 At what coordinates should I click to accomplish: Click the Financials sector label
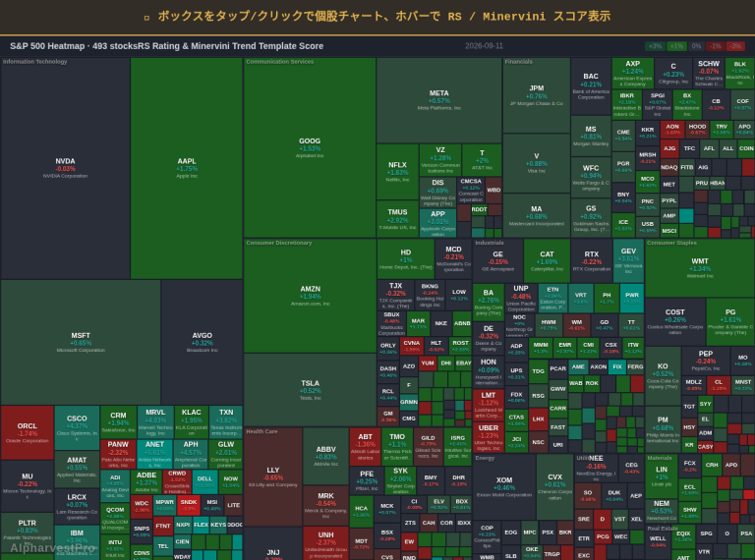[519, 62]
